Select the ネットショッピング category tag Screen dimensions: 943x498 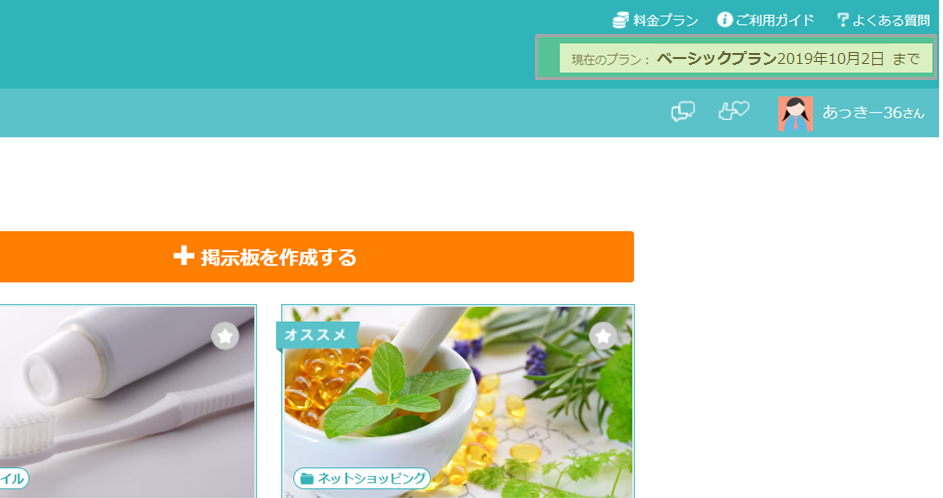pyautogui.click(x=362, y=479)
